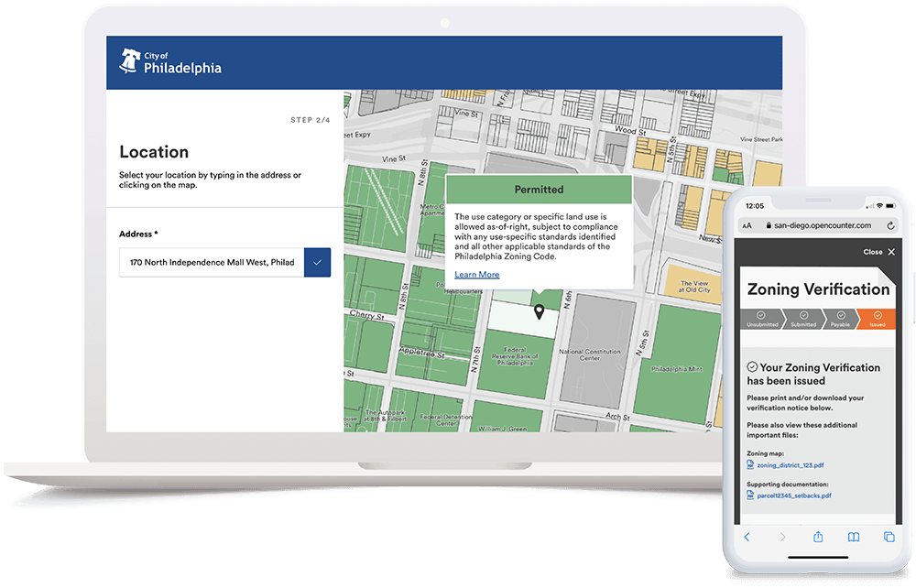Image resolution: width=916 pixels, height=588 pixels.
Task: Download the parcel12345_setbacks.pdf file
Action: [x=789, y=495]
